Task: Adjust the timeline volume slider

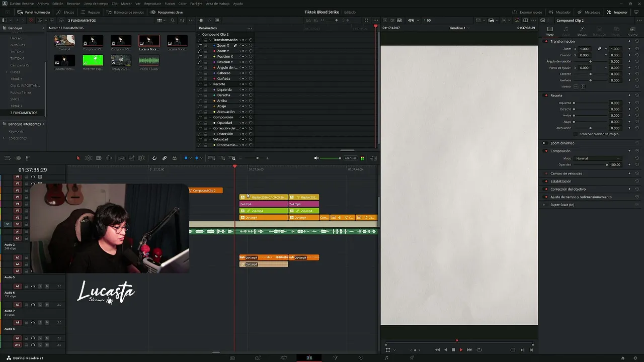Action: click(x=331, y=158)
